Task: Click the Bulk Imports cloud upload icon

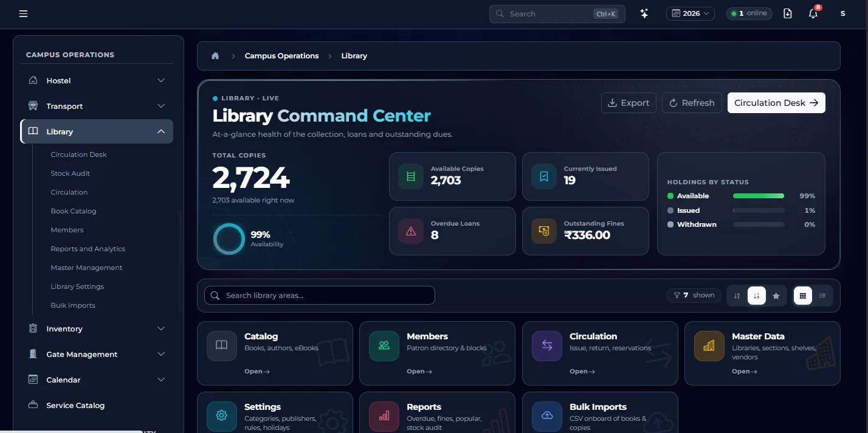Action: click(547, 416)
